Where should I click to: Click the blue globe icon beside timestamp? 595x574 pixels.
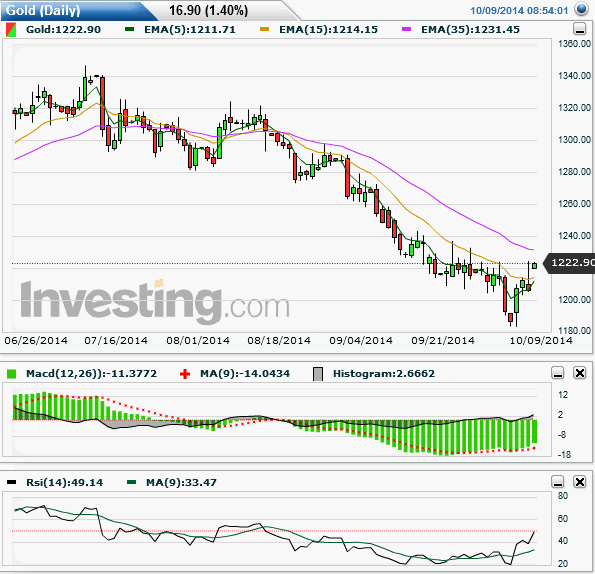coord(581,9)
